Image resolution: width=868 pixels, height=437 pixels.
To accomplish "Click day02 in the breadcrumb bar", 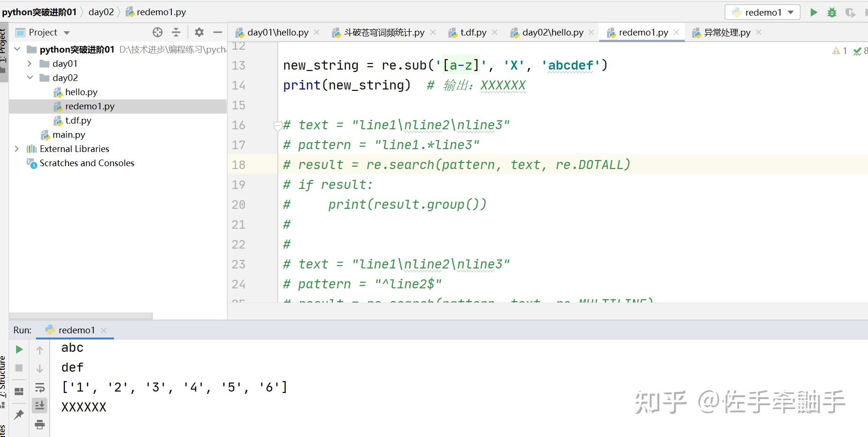I will [x=101, y=12].
